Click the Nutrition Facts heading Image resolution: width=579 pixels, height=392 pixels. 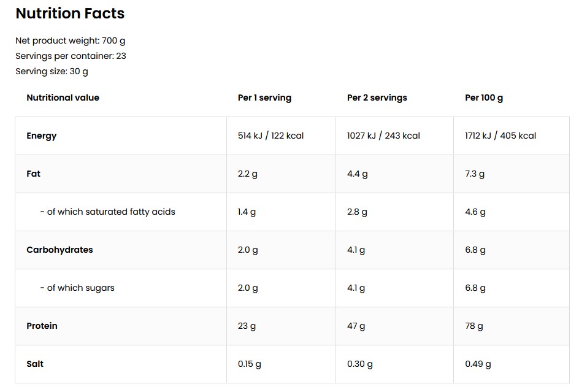coord(70,13)
